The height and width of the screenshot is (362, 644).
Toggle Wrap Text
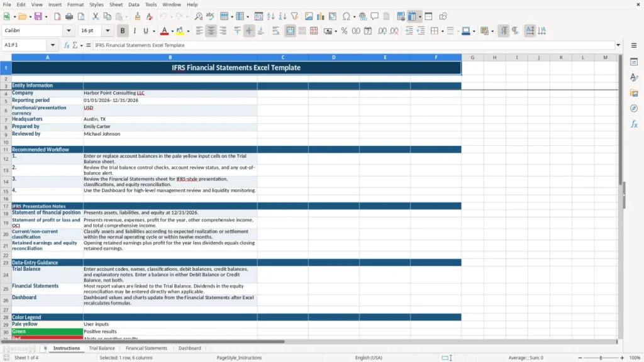click(x=275, y=31)
